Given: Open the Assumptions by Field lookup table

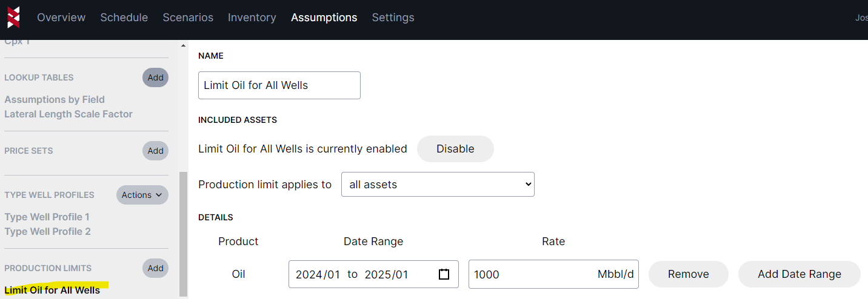Looking at the screenshot, I should pos(55,99).
